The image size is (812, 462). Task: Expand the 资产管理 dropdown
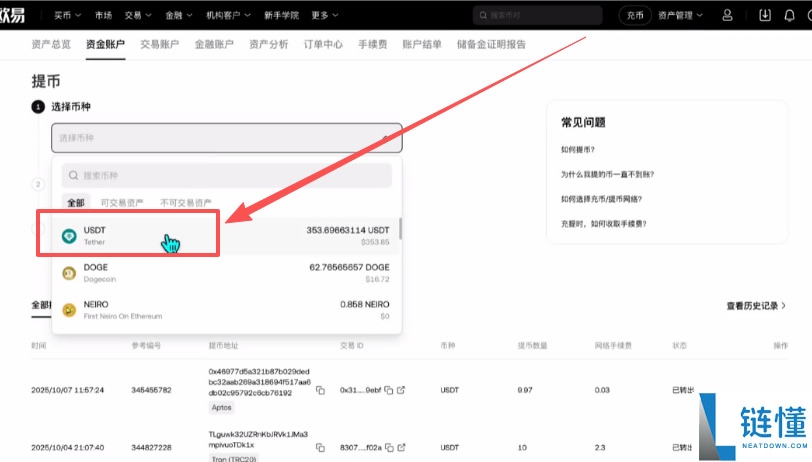680,16
